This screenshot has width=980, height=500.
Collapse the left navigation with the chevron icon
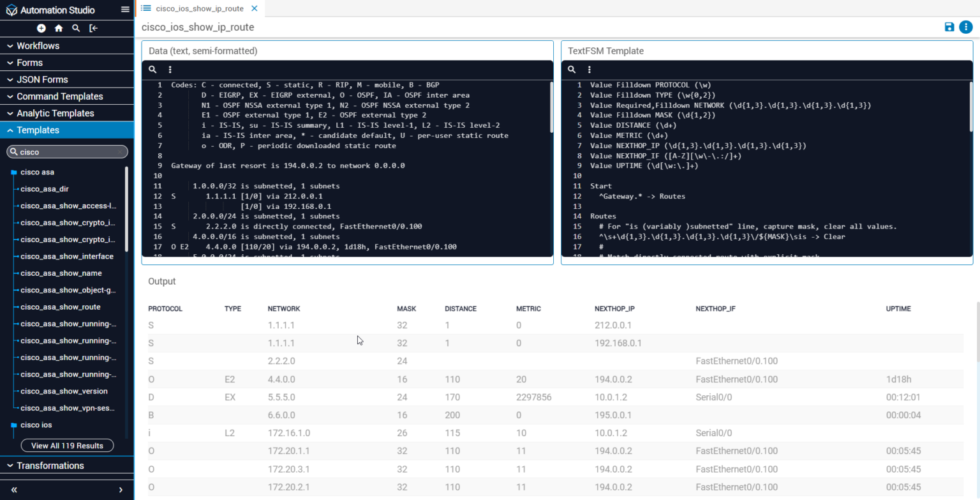(x=13, y=490)
